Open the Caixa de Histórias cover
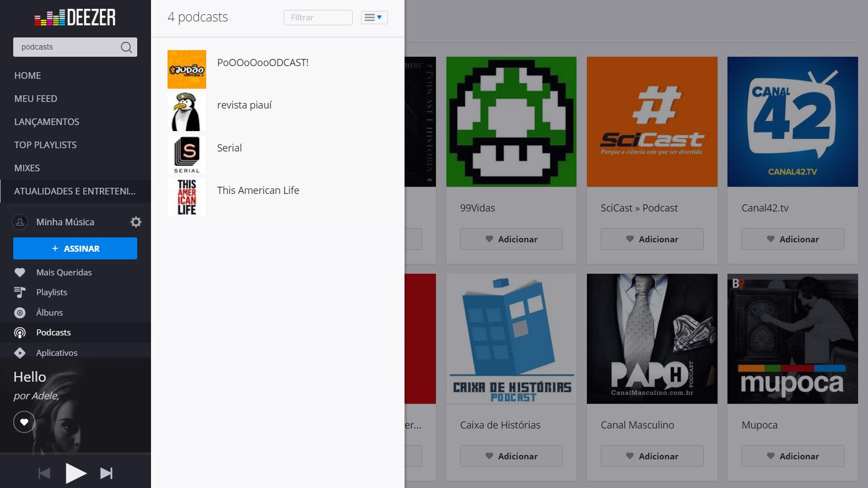The width and height of the screenshot is (868, 488). [511, 339]
